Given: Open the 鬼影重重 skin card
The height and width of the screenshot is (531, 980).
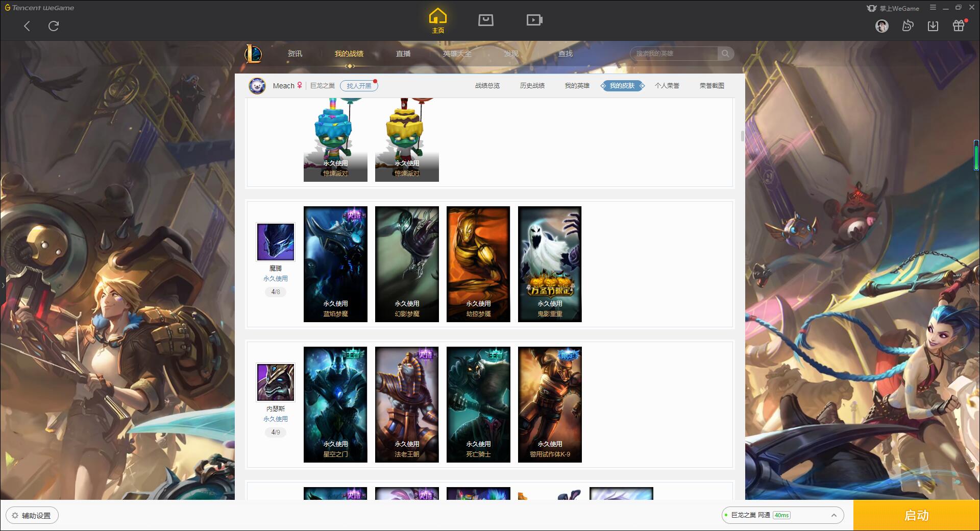Looking at the screenshot, I should click(550, 264).
